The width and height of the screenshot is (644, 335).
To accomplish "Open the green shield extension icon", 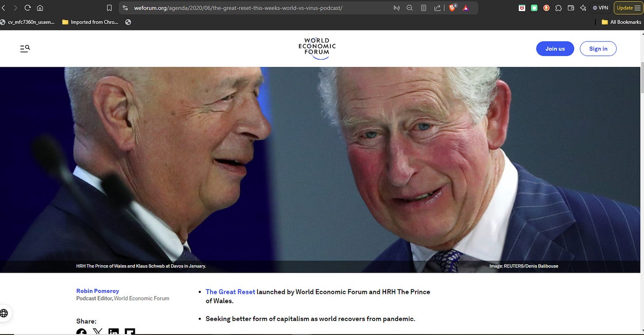I will coord(534,8).
